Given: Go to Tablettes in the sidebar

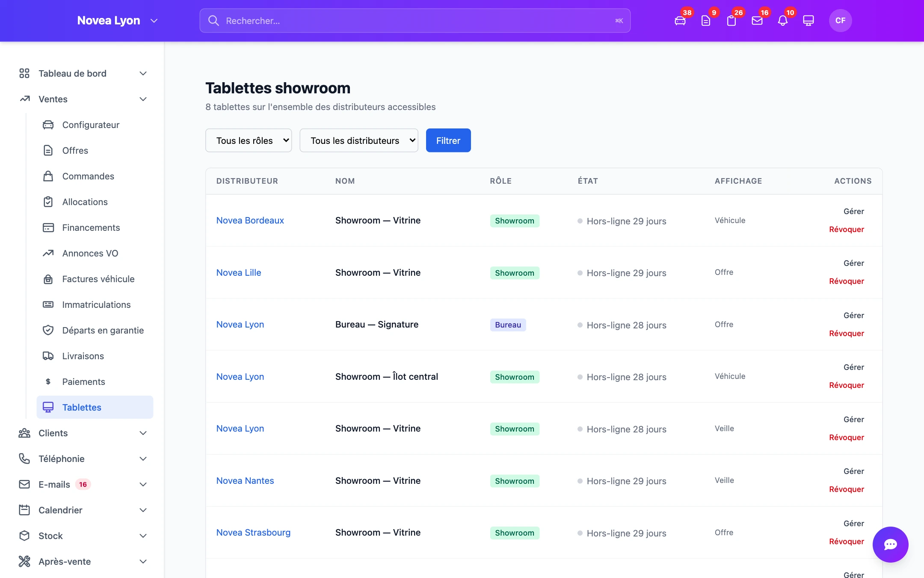Looking at the screenshot, I should pos(95,407).
